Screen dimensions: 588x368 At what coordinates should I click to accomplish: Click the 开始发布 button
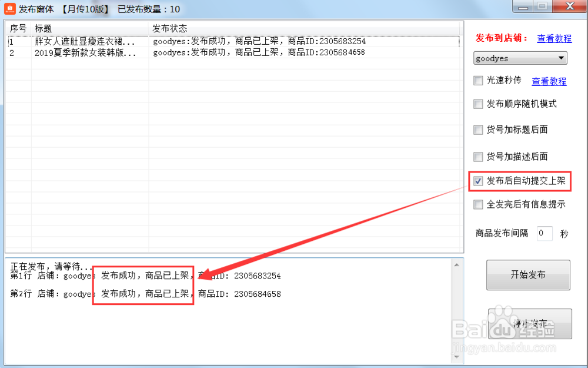[528, 275]
